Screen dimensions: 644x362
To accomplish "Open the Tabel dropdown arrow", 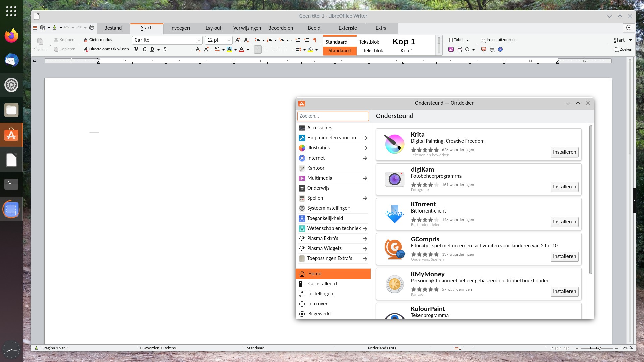I will coord(467,40).
